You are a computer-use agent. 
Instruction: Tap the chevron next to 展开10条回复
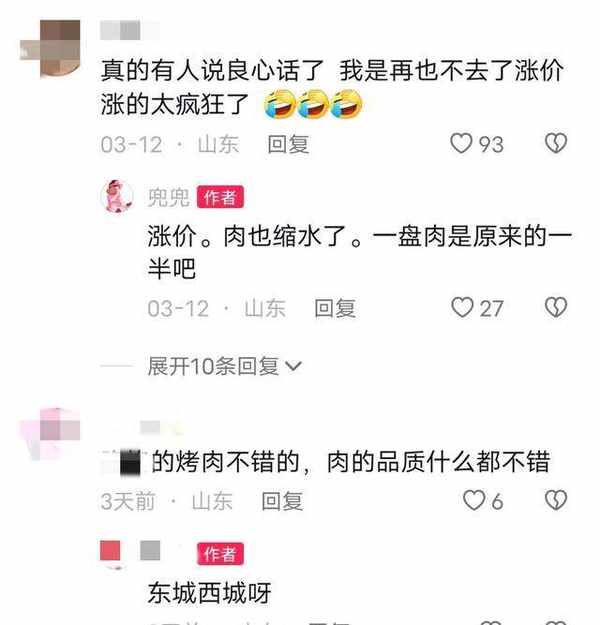(x=293, y=366)
